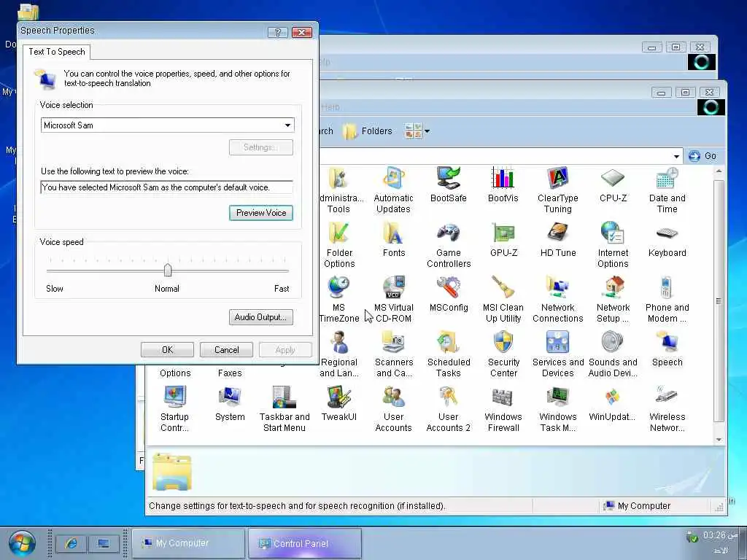747x560 pixels.
Task: Open Internet Options icon
Action: point(613,245)
